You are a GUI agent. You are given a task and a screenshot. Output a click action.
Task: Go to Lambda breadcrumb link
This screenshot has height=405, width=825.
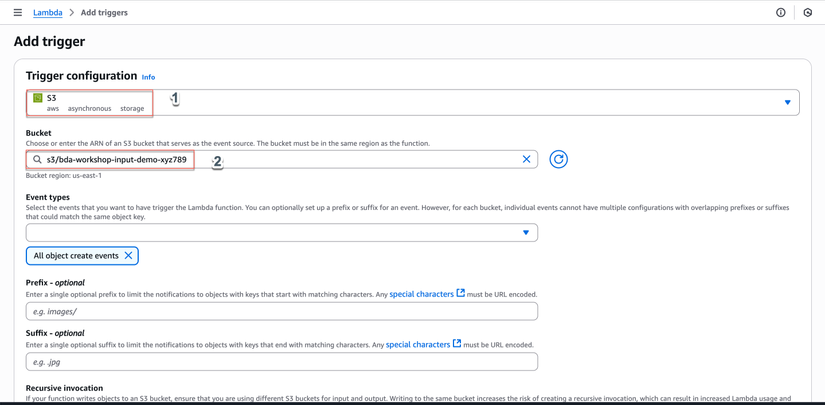pyautogui.click(x=48, y=13)
